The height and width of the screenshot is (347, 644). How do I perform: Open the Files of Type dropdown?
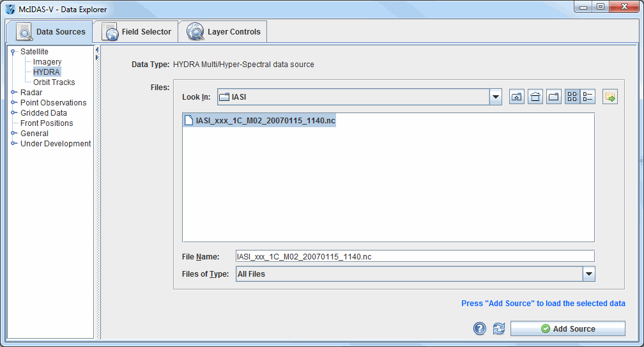[589, 274]
